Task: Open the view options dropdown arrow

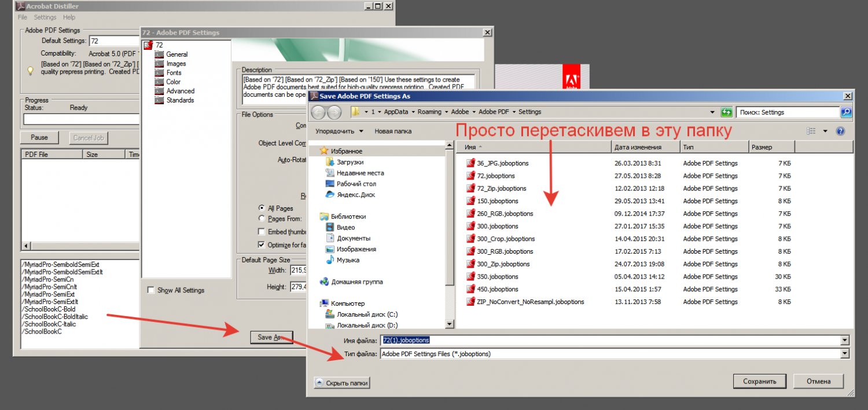Action: [x=825, y=131]
